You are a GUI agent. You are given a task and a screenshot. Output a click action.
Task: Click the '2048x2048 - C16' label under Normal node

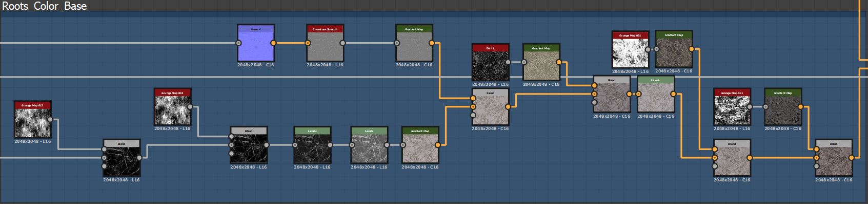[255, 65]
